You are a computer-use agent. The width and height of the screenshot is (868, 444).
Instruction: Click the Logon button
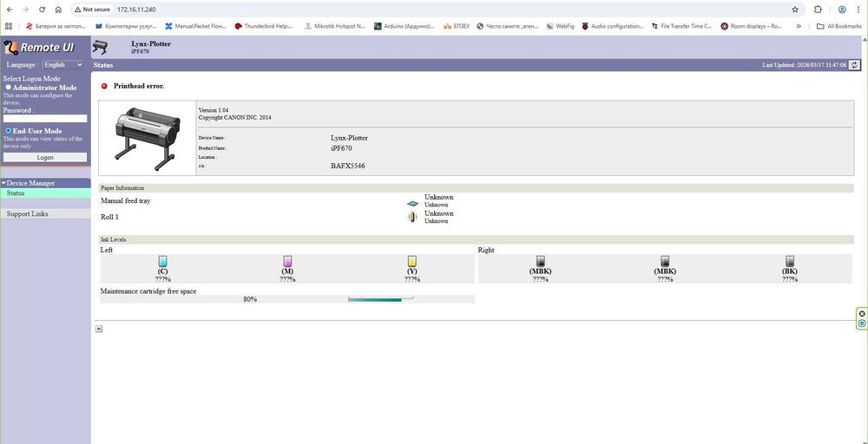(45, 158)
